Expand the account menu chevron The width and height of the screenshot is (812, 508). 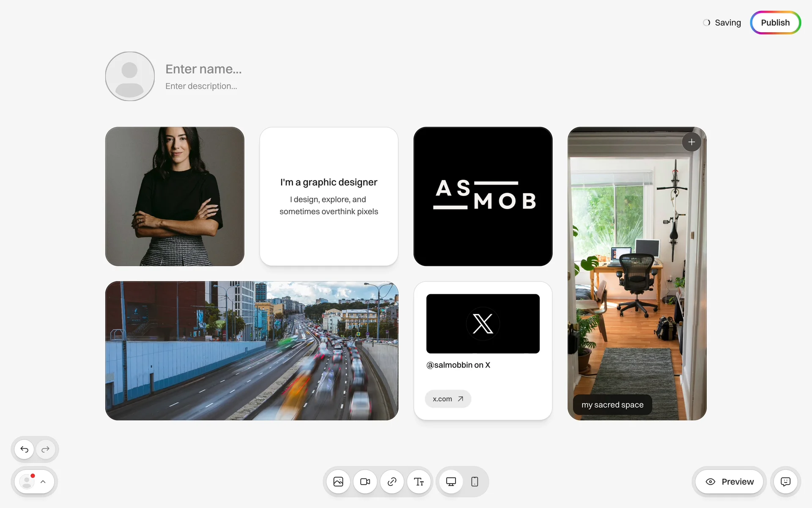pos(43,482)
